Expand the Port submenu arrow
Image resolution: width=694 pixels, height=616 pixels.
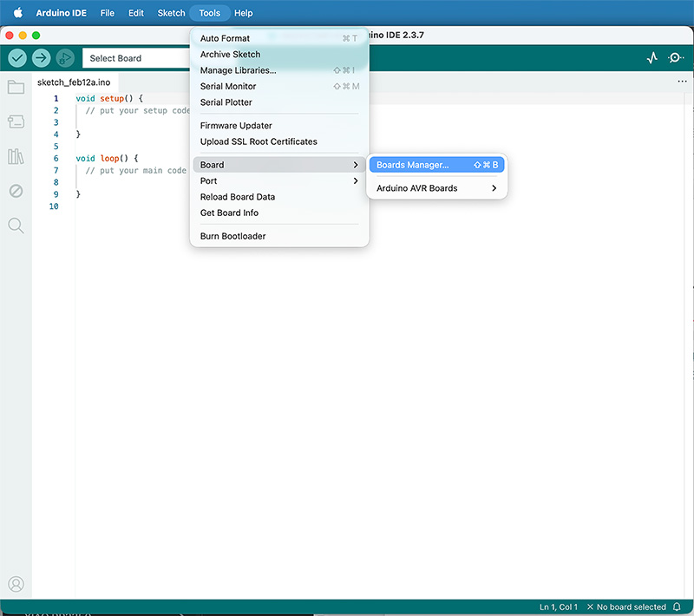coord(356,180)
